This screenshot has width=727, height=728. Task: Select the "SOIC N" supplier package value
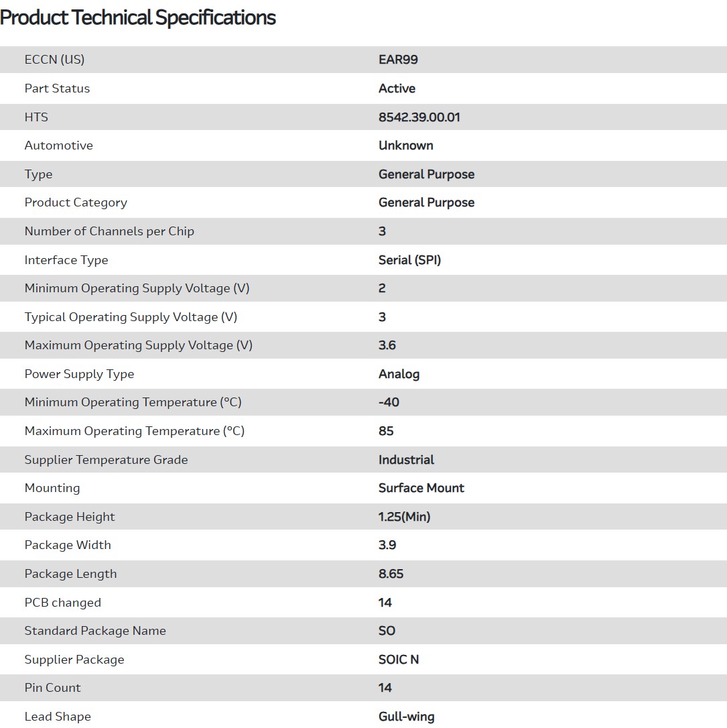coord(398,660)
